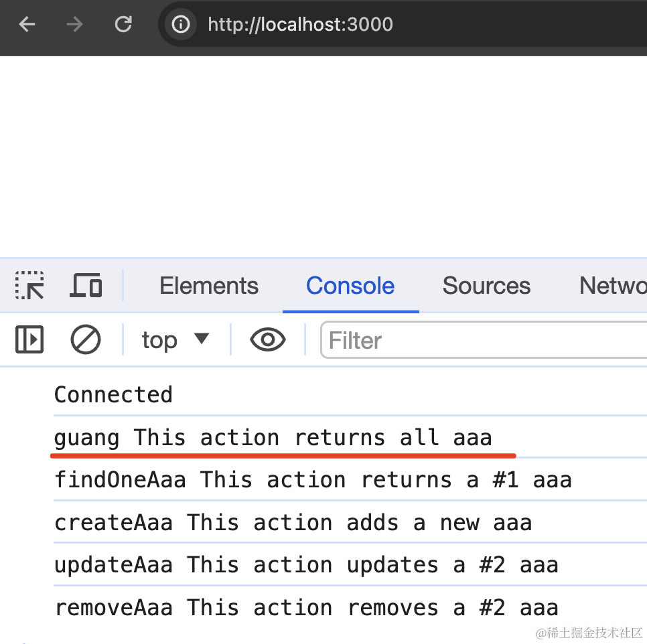Show the console sidebar panel

click(x=29, y=340)
